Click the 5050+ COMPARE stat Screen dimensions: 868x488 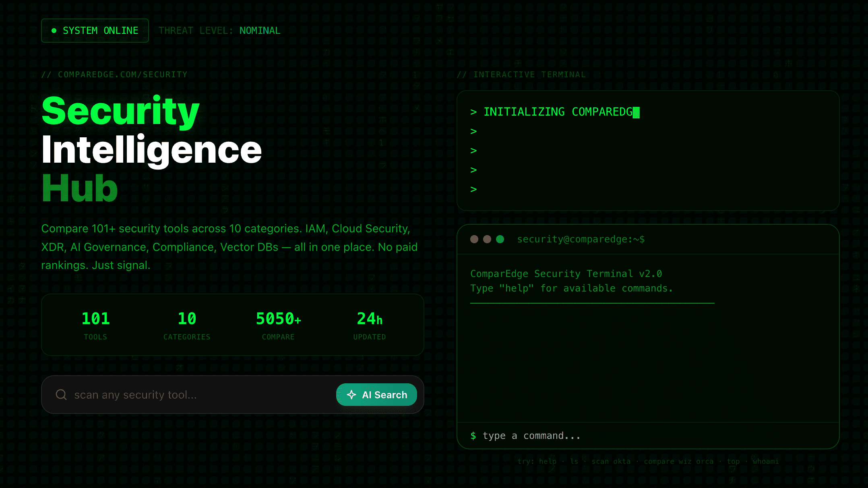(278, 325)
